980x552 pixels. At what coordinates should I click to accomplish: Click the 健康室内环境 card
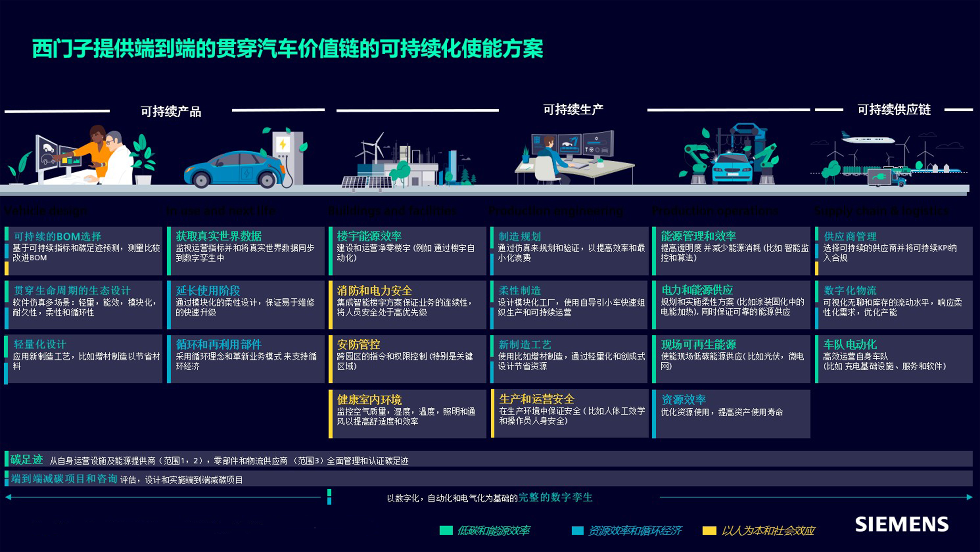(408, 414)
